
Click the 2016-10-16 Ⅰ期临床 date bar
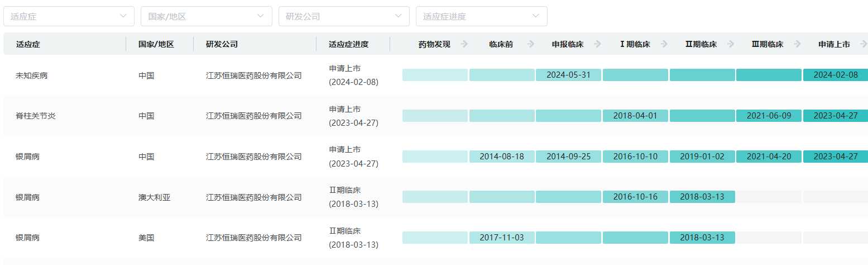635,197
